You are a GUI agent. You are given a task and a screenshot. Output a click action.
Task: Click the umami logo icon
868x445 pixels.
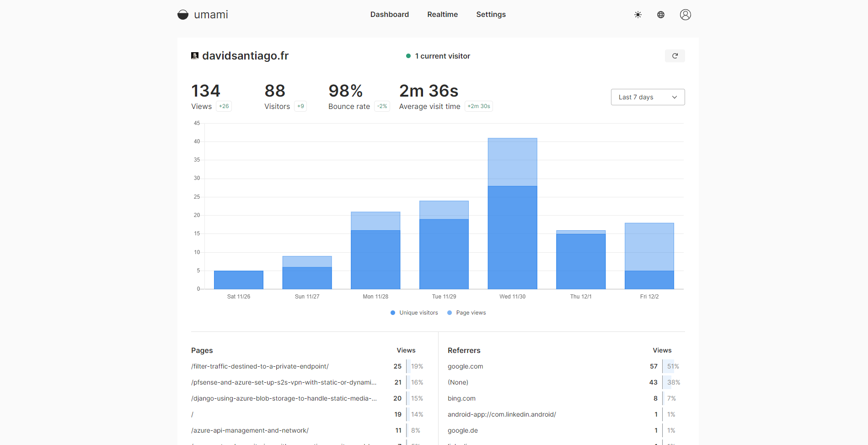tap(183, 15)
